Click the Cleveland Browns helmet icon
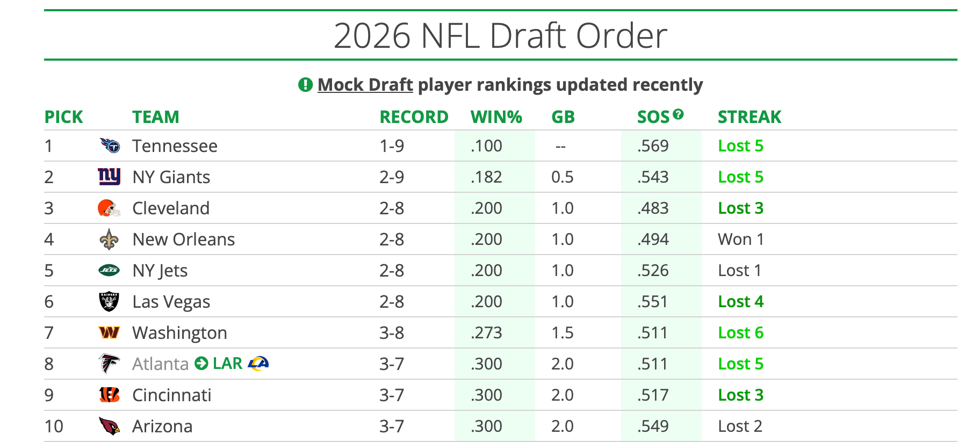 coord(109,208)
